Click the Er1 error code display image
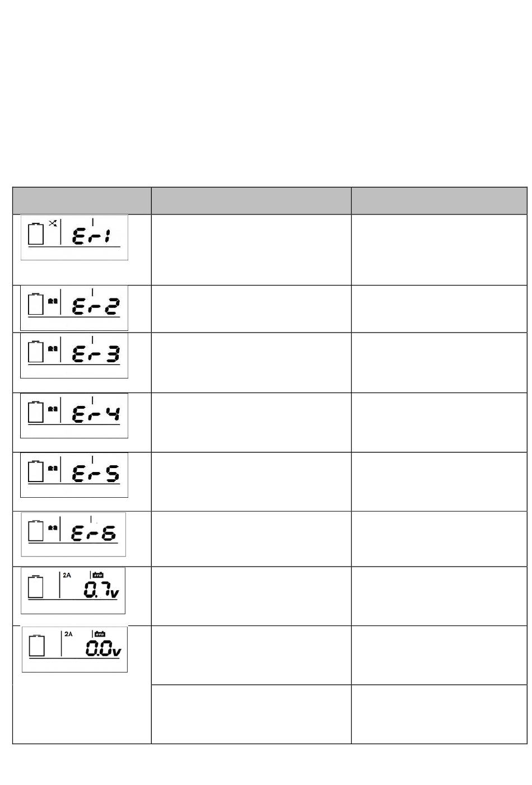Image resolution: width=532 pixels, height=785 pixels. point(74,237)
